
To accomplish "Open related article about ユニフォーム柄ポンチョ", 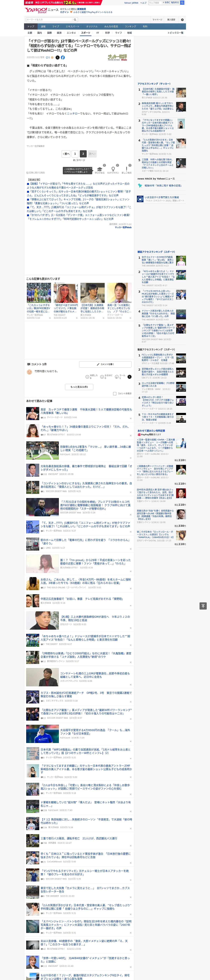I will [79, 209].
